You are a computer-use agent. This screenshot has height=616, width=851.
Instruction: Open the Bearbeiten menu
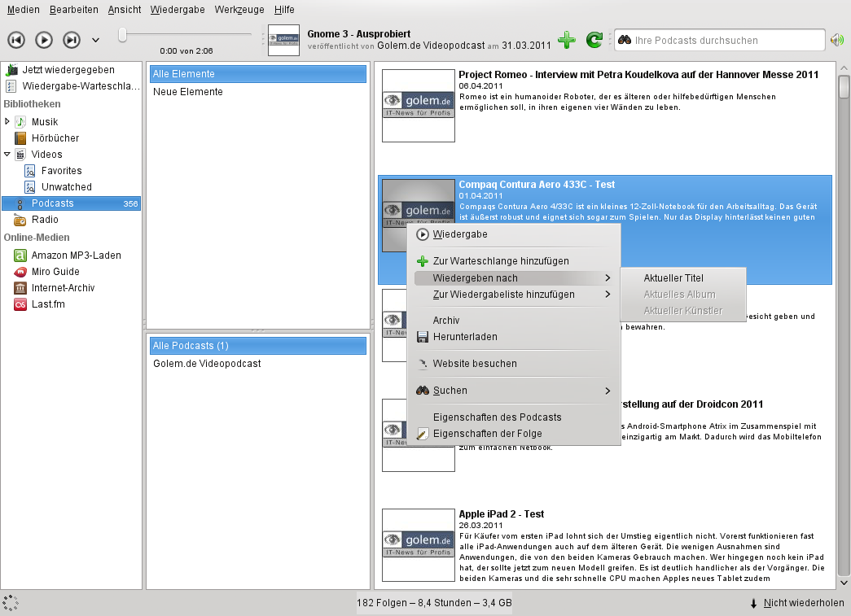click(x=74, y=10)
